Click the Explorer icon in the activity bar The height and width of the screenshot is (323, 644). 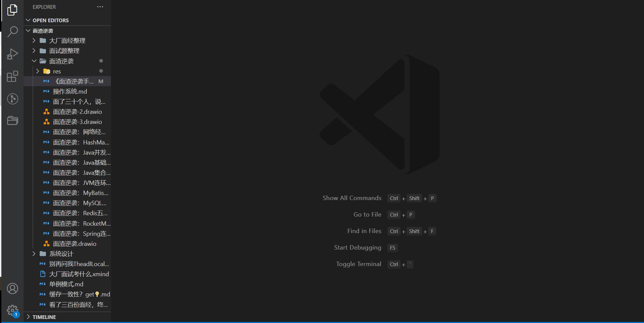coord(12,9)
